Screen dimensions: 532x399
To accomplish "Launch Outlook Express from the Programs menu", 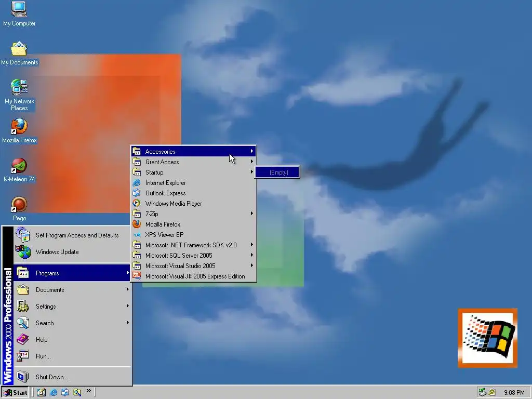I will coord(193,193).
